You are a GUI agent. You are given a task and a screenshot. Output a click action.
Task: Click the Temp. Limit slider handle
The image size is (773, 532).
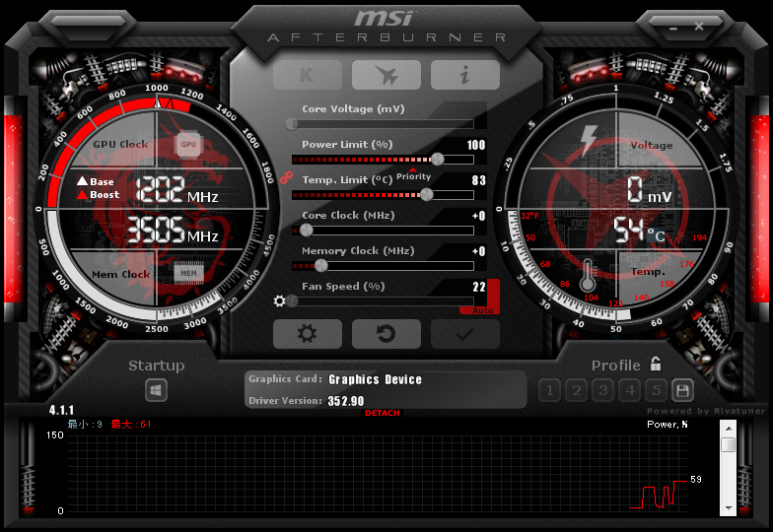[x=426, y=195]
